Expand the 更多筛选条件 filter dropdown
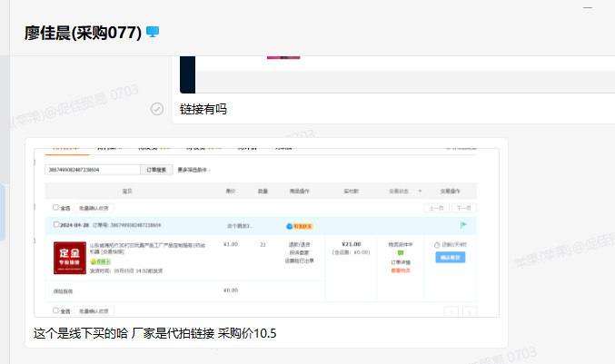This screenshot has width=615, height=364. click(194, 170)
